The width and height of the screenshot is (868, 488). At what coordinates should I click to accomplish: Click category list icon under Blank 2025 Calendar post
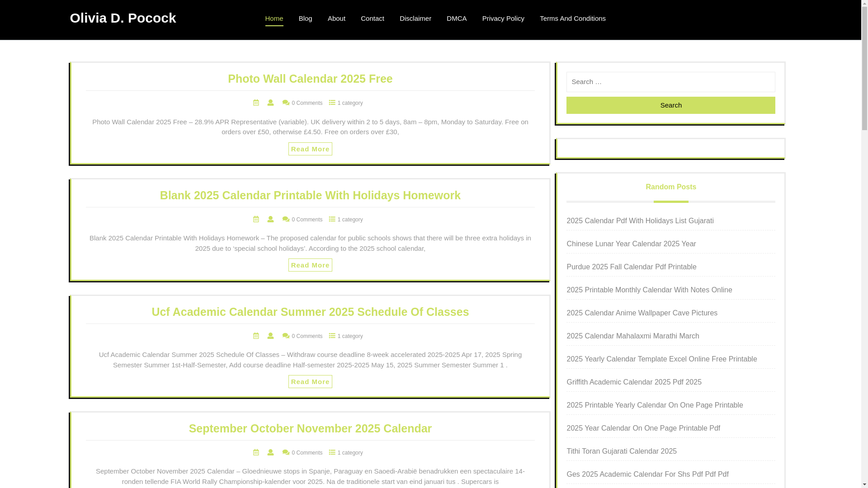pos(332,219)
